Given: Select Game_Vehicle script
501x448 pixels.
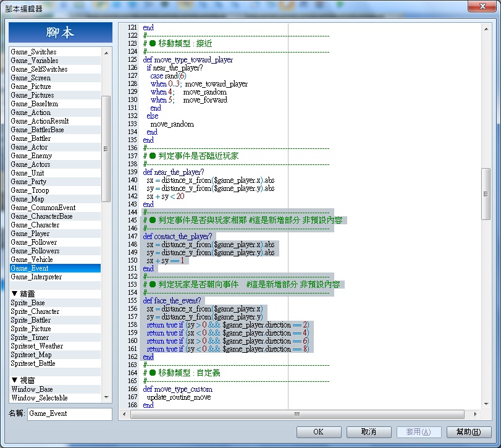Looking at the screenshot, I should (55, 260).
